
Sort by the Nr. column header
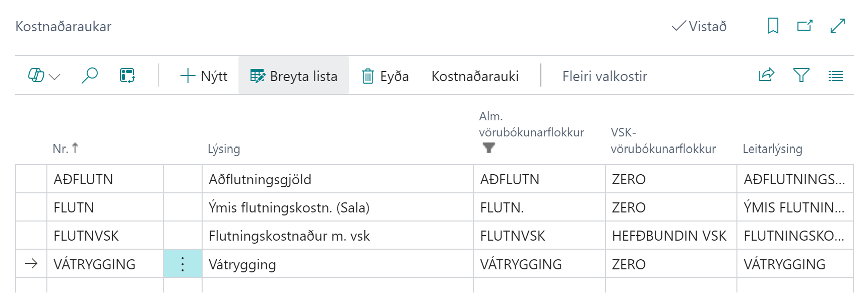click(60, 149)
